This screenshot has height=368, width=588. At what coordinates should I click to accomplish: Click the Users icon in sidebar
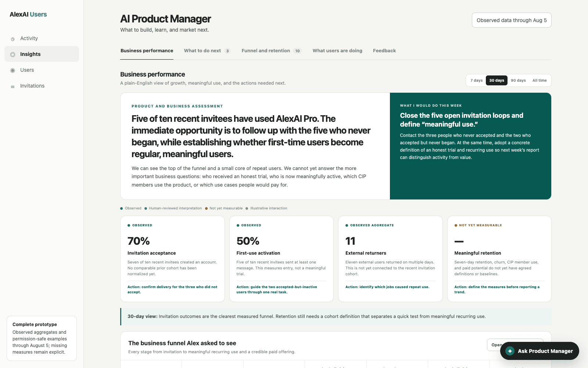(x=12, y=70)
